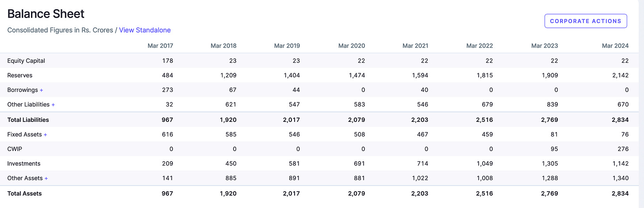Click Other Liabilities value 583 for Mar 2020
This screenshot has width=644, height=208.
point(359,105)
